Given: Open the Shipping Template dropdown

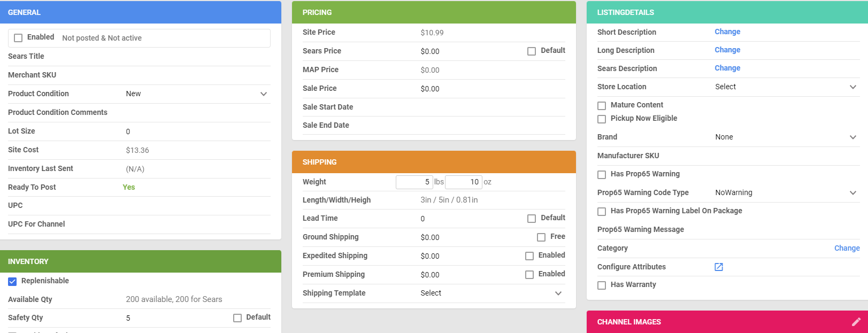Looking at the screenshot, I should 491,293.
